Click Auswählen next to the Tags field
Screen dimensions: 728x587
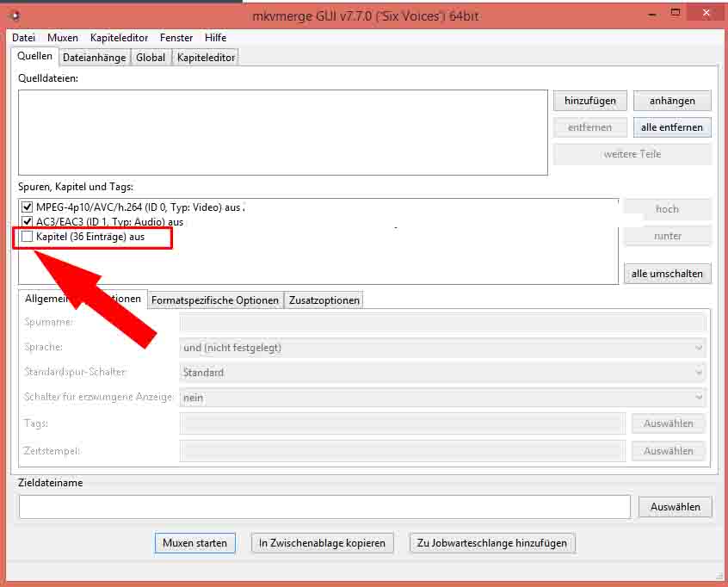coord(669,423)
